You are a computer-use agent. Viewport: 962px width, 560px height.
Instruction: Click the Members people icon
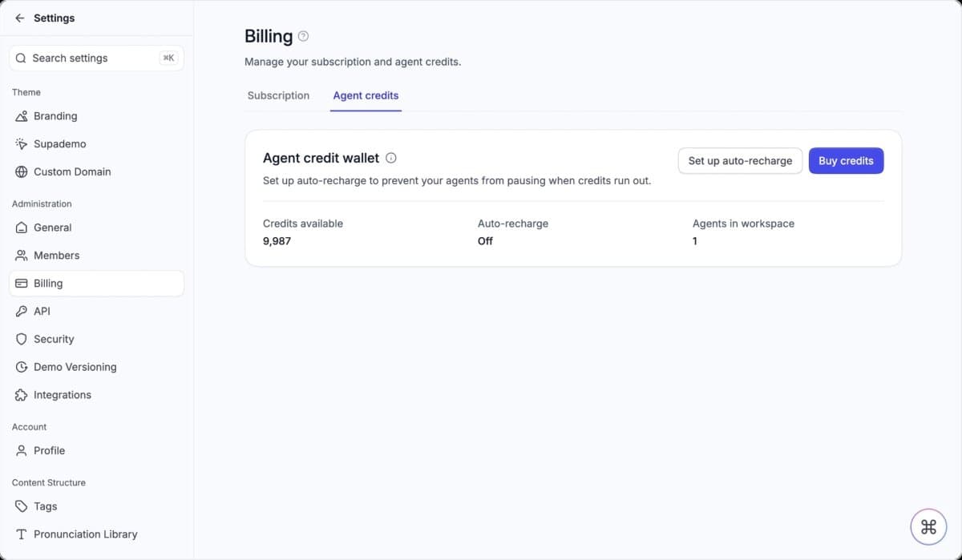pyautogui.click(x=22, y=256)
